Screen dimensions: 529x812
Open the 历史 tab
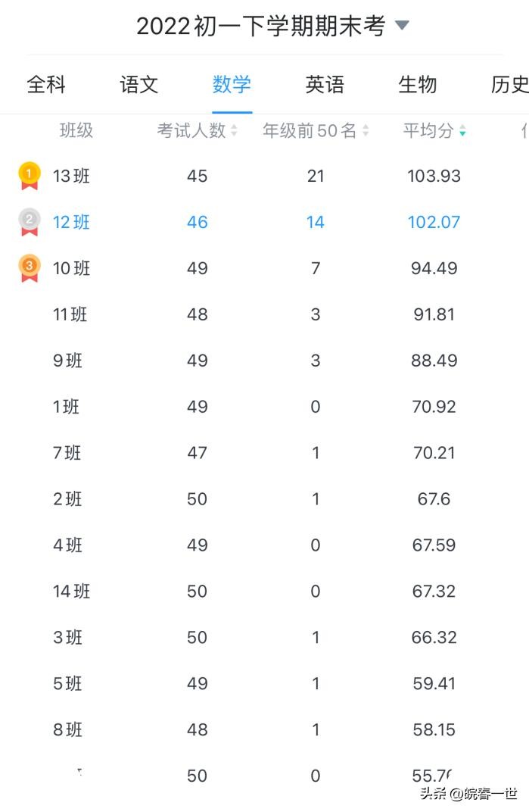[509, 84]
